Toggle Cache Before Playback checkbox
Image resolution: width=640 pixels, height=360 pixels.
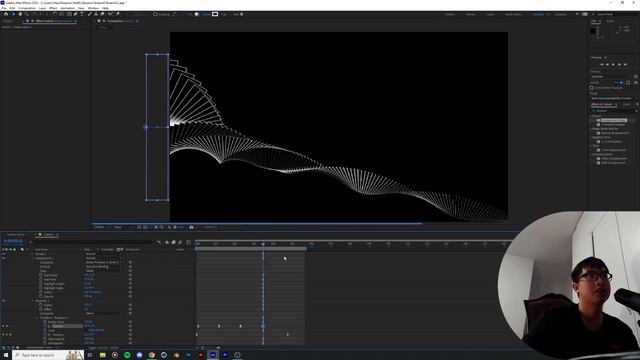pyautogui.click(x=591, y=88)
